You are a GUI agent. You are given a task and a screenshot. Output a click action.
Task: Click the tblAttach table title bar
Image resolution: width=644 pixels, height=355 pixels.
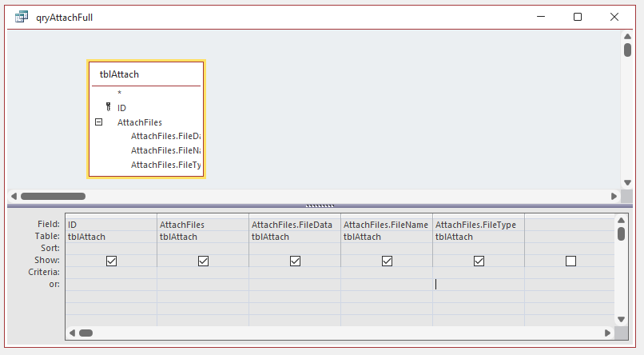click(x=145, y=74)
